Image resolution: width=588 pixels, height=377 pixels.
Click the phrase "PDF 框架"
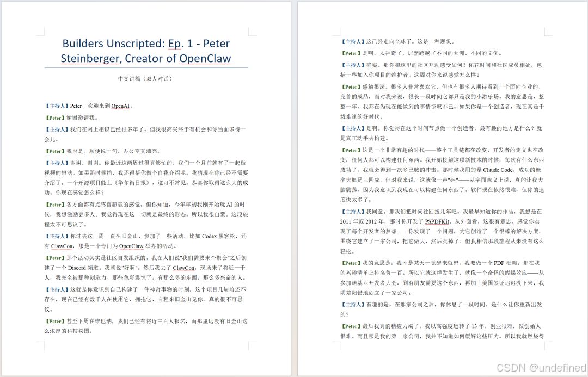coord(506,263)
